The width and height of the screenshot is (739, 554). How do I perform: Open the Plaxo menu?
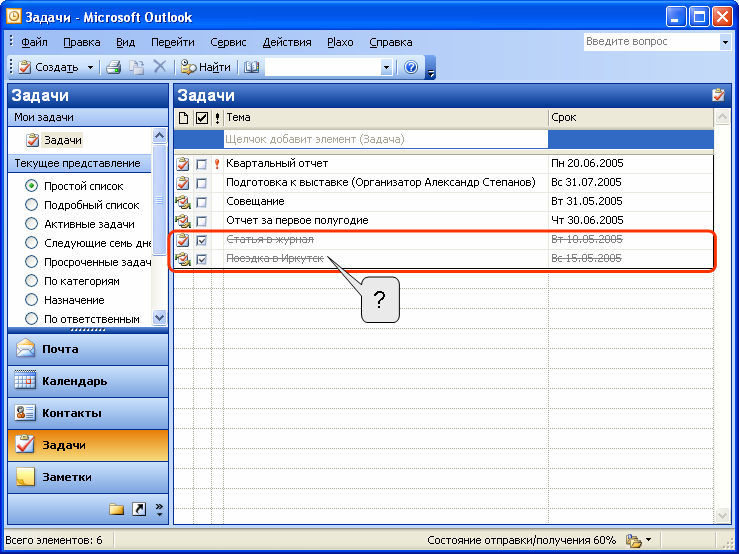point(340,42)
